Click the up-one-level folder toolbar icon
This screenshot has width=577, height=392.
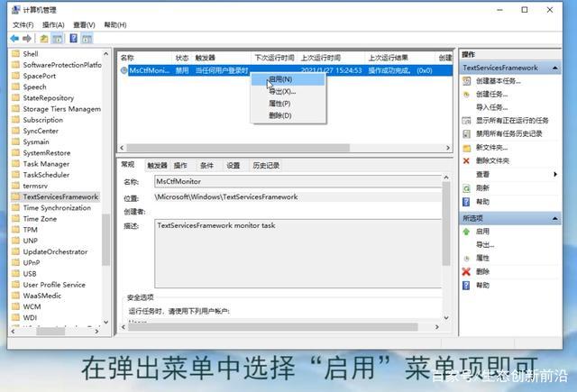point(43,39)
